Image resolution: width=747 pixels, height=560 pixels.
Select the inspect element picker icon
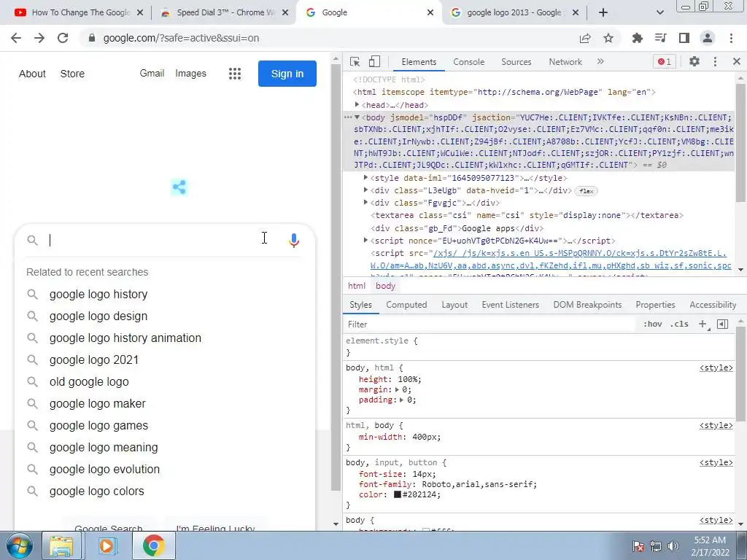(355, 61)
